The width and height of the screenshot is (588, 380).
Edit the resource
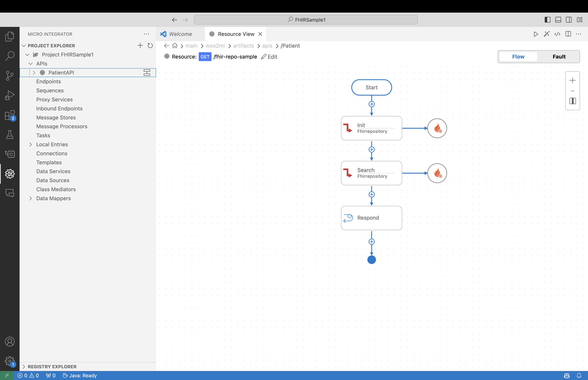269,57
